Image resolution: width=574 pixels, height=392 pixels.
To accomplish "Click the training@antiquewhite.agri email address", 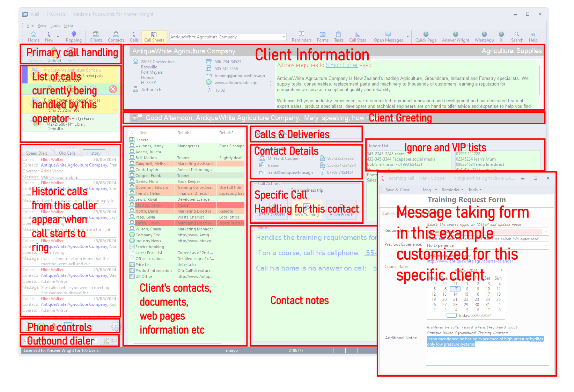I will pos(240,76).
